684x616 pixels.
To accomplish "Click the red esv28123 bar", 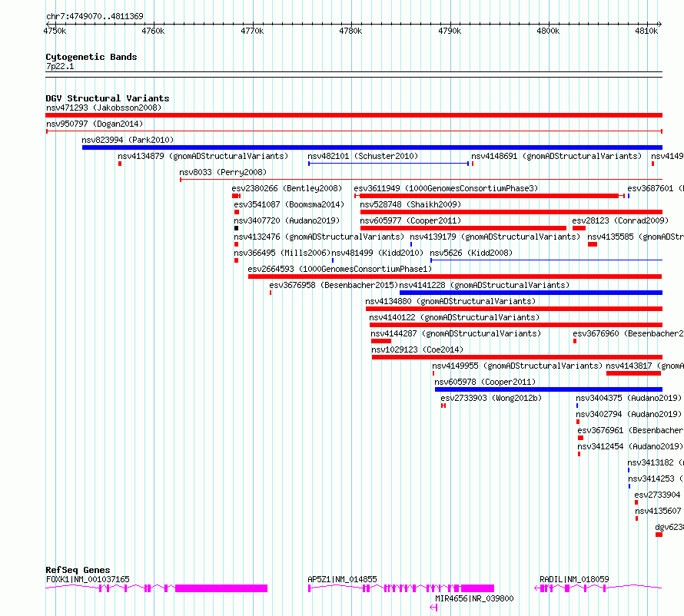I will (x=579, y=228).
